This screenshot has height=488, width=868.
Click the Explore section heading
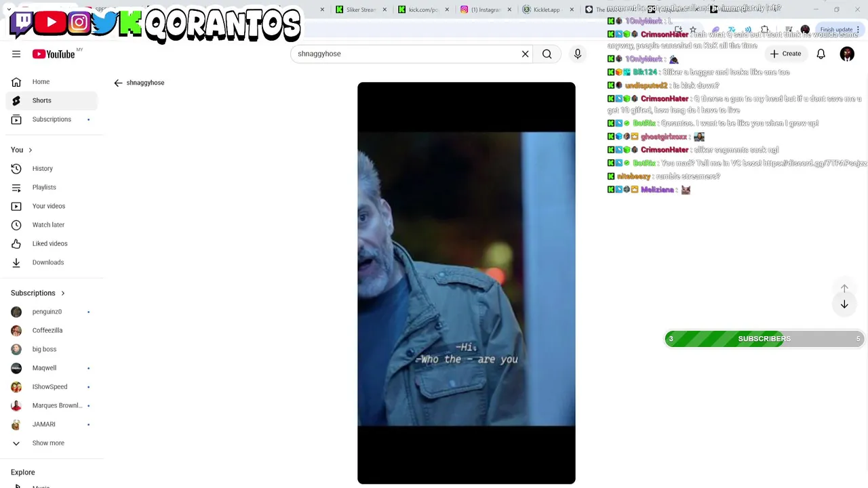tap(22, 472)
